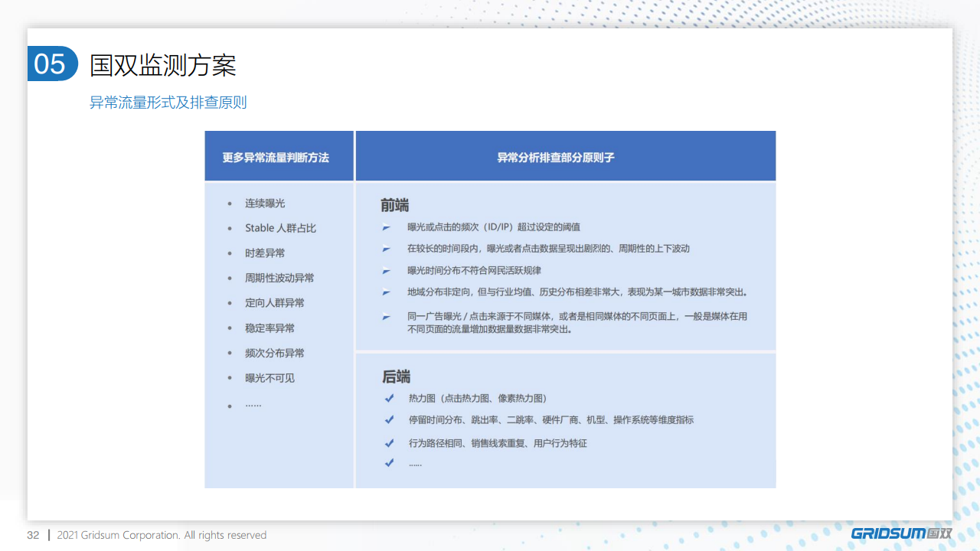Click the checkmark beside 行为路径相同 line

point(390,442)
